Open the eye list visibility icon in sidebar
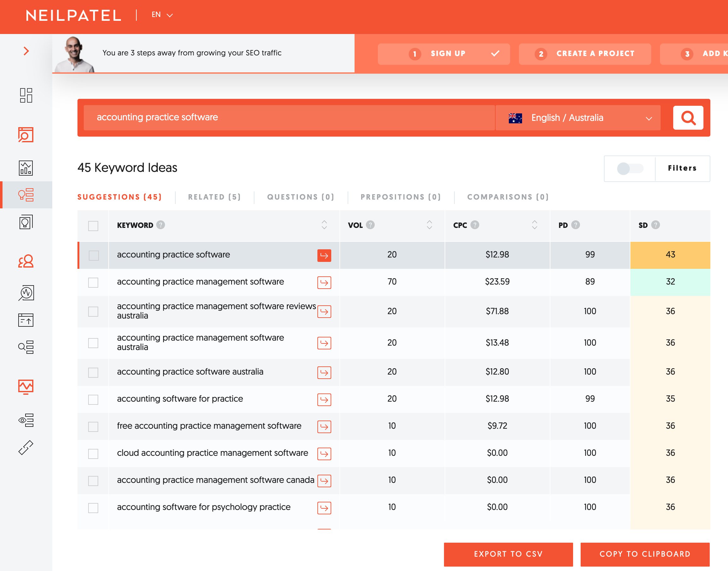 [x=26, y=420]
